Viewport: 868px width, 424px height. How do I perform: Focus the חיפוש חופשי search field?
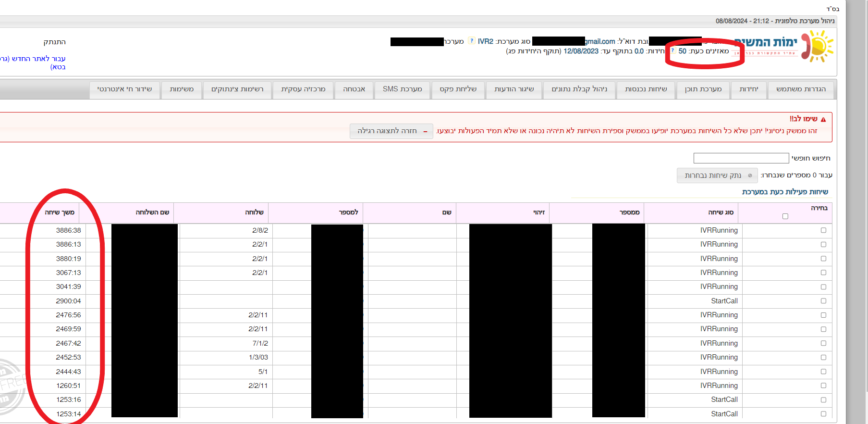tap(741, 158)
